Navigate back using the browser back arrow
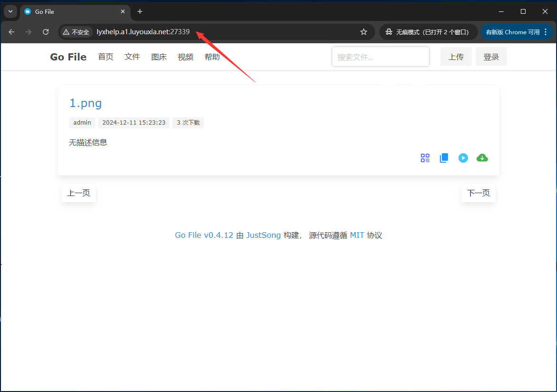 (x=11, y=32)
